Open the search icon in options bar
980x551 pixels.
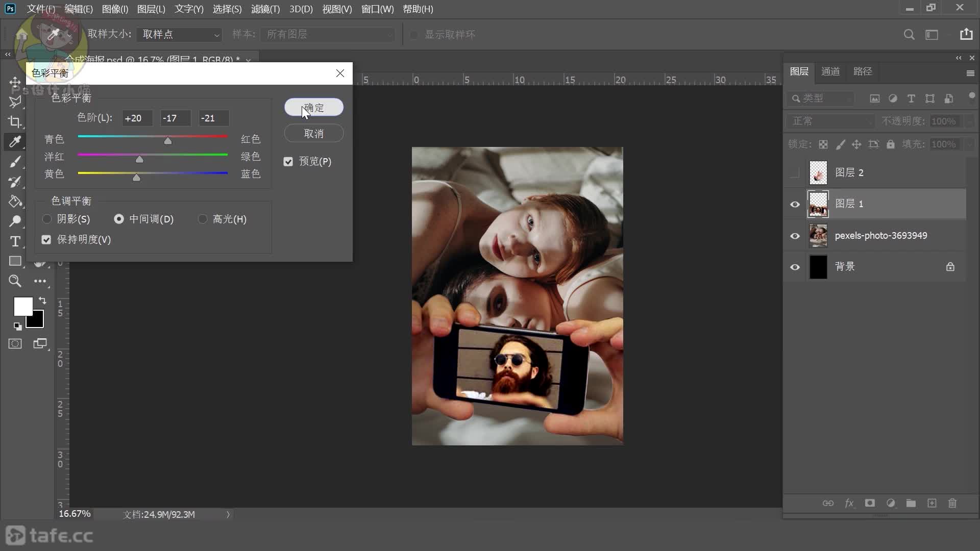pyautogui.click(x=909, y=34)
